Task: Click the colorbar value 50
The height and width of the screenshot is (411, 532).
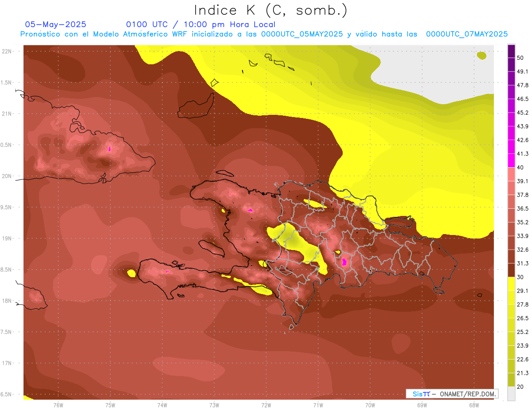Action: tap(520, 58)
